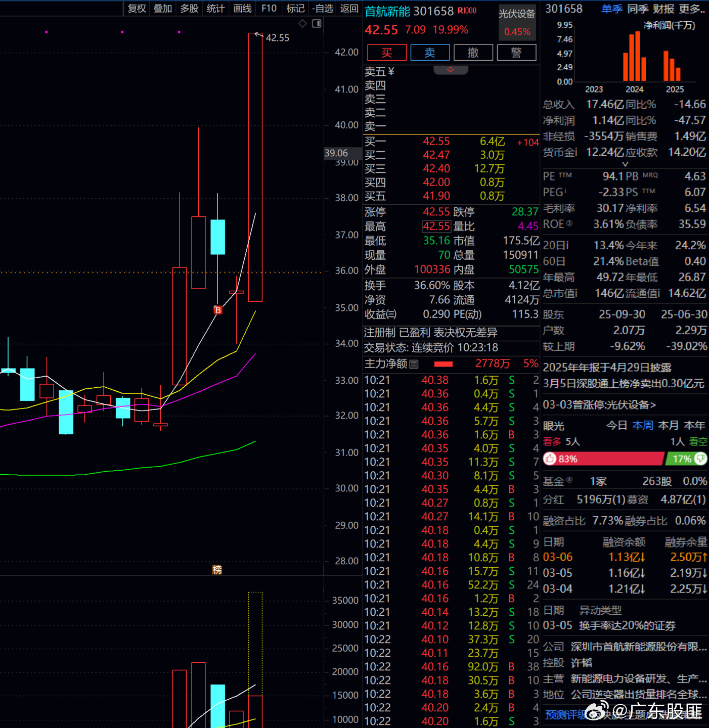Click the 换手率达20%的证券 abnormal entry
The width and height of the screenshot is (709, 728).
627,625
